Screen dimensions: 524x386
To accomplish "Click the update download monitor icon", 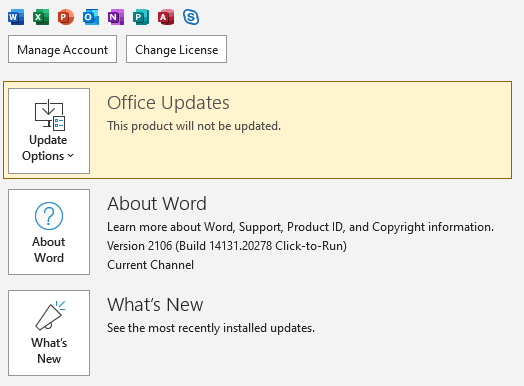I will 50,115.
